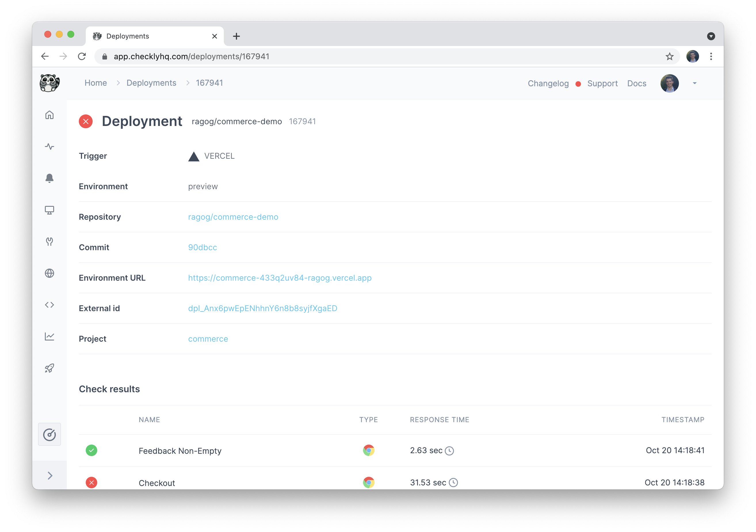Open alerts bell icon in sidebar
756x532 pixels.
pyautogui.click(x=49, y=178)
